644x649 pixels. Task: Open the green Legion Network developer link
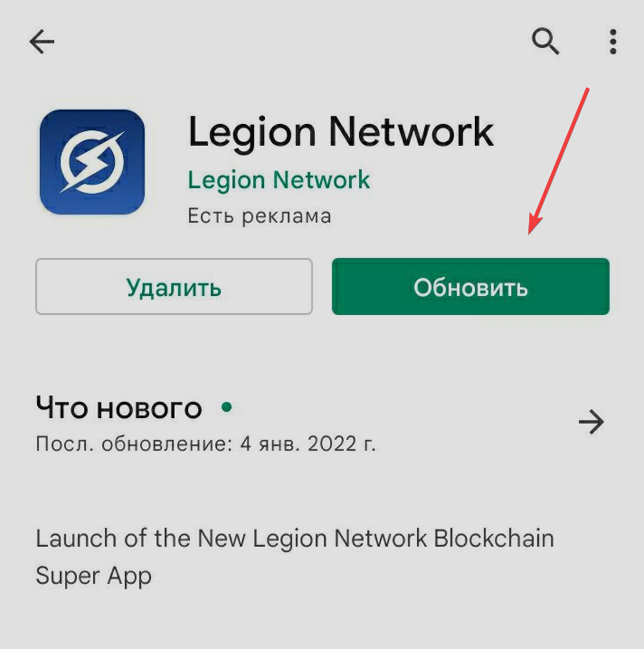[x=279, y=180]
